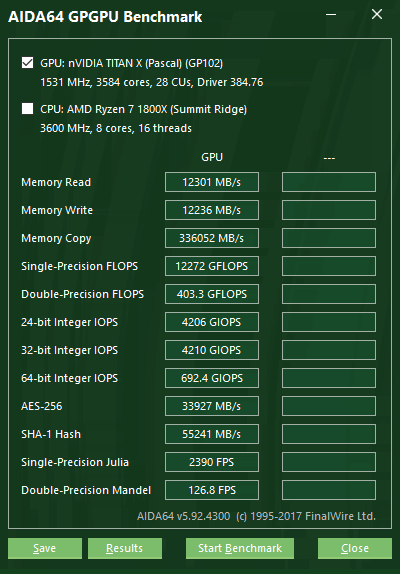Open the Results button
Screen dimensions: 400x574
pos(125,548)
